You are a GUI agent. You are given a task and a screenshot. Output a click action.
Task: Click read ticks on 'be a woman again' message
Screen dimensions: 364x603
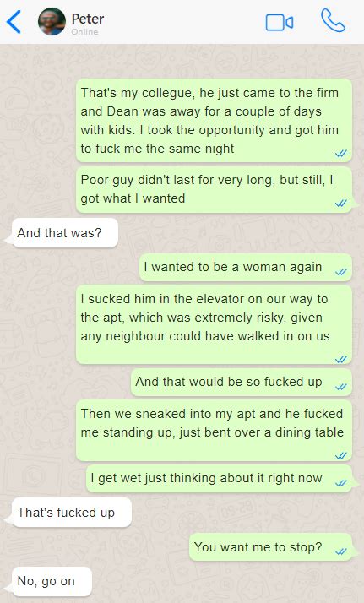tap(341, 272)
